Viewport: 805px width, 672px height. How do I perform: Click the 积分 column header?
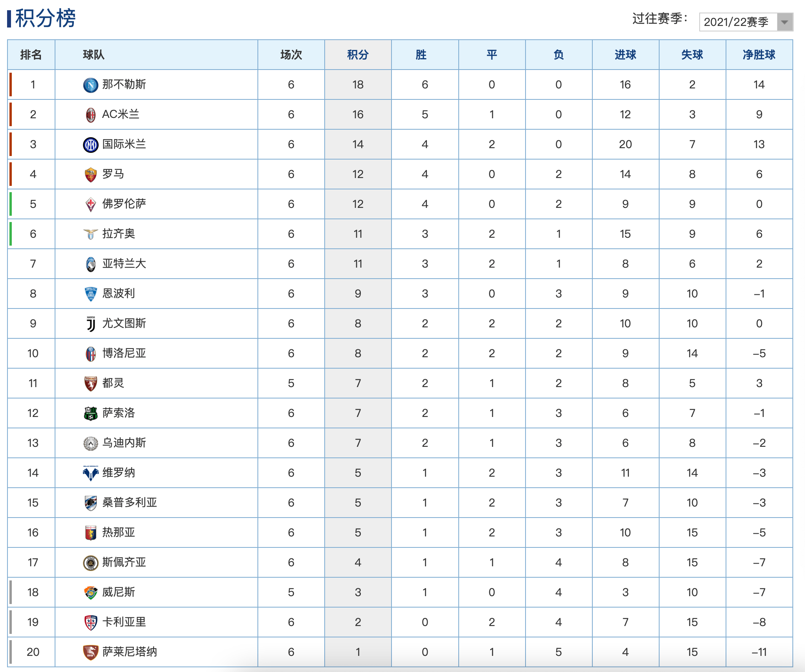(358, 55)
